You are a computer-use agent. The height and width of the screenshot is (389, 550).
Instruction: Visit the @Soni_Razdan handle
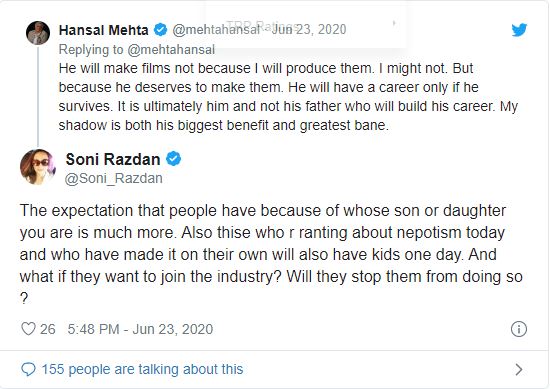pyautogui.click(x=114, y=178)
